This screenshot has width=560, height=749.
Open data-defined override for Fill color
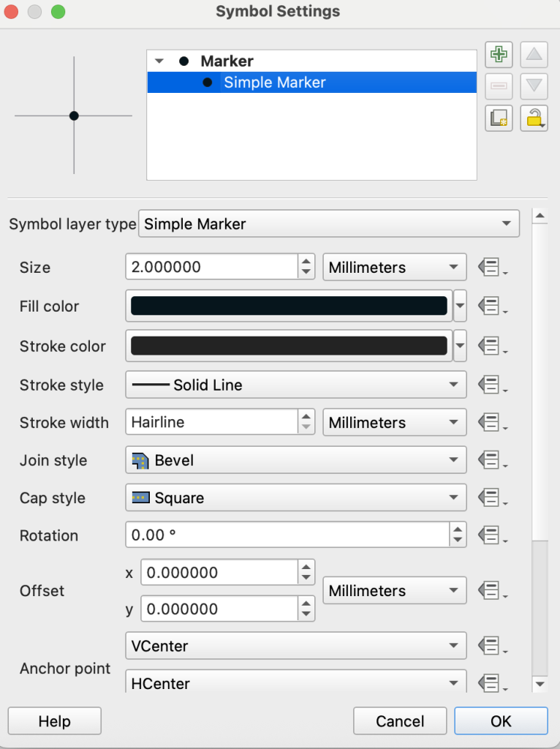click(492, 306)
